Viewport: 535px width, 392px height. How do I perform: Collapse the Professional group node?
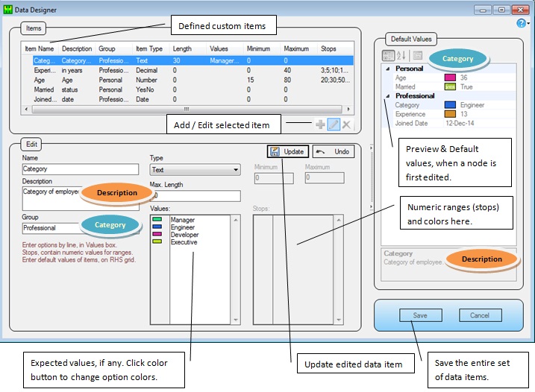pyautogui.click(x=388, y=96)
